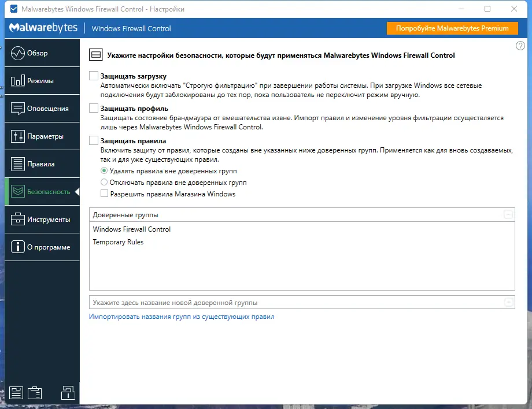Click Импортировать названия групп link
This screenshot has width=532, height=409.
click(x=182, y=317)
